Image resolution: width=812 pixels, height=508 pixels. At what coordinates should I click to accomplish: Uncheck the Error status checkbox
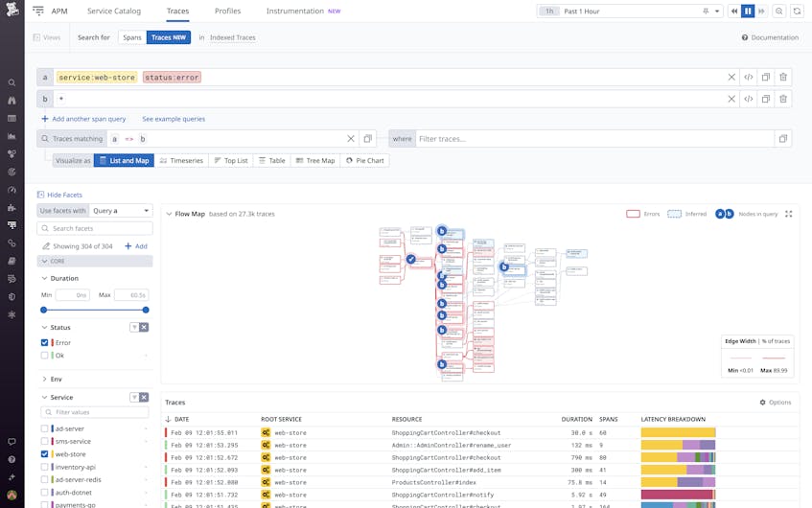click(x=45, y=342)
